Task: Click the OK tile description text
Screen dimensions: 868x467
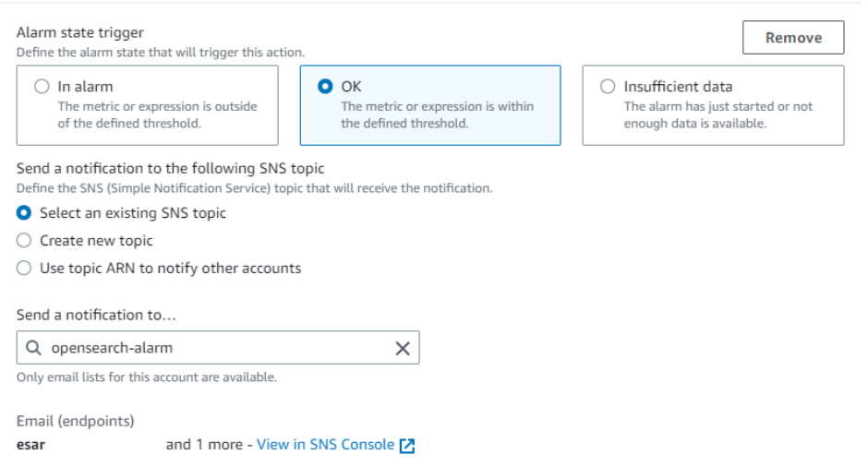Action: point(438,114)
